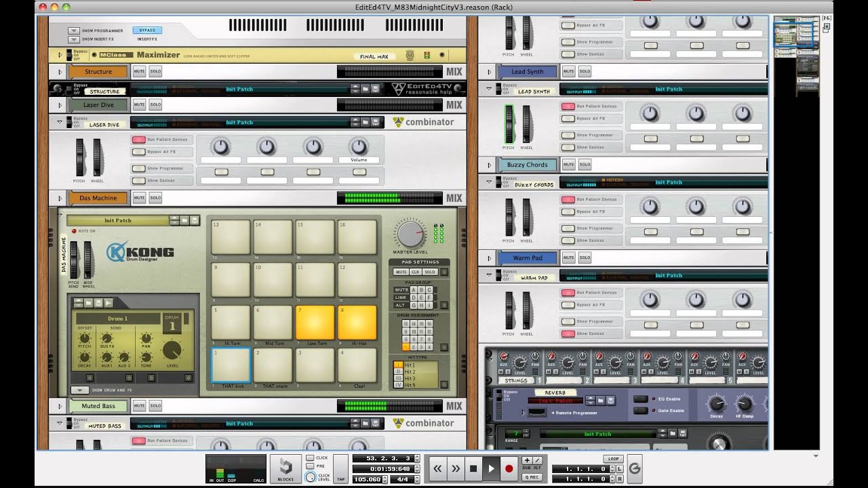Image resolution: width=868 pixels, height=488 pixels.
Task: Click pad settings Solo button in Kong
Action: (x=429, y=272)
